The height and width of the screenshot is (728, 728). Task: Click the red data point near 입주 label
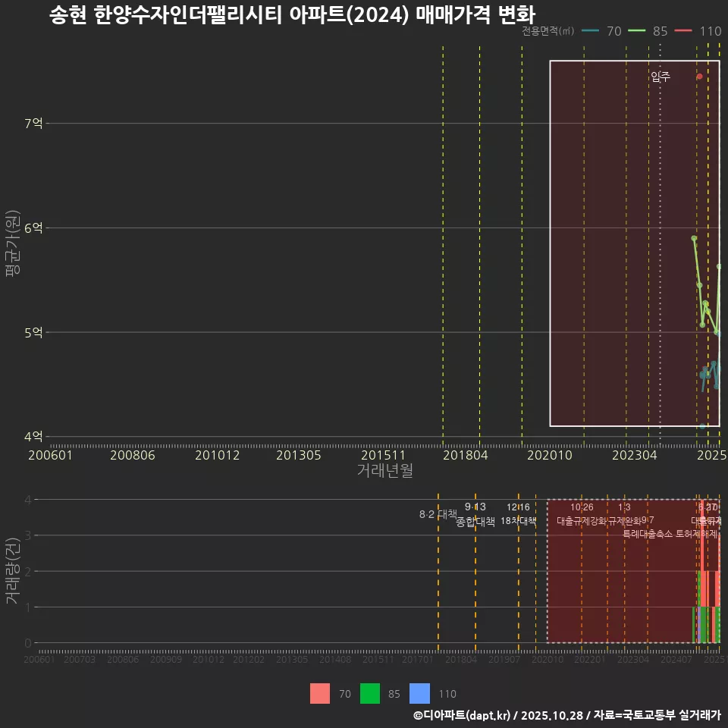698,76
